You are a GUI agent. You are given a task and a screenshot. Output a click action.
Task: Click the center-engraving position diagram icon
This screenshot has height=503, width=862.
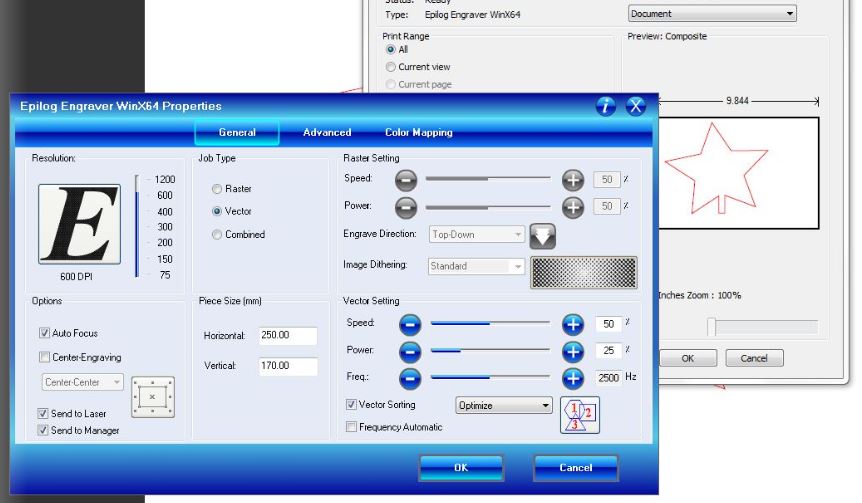pos(153,397)
